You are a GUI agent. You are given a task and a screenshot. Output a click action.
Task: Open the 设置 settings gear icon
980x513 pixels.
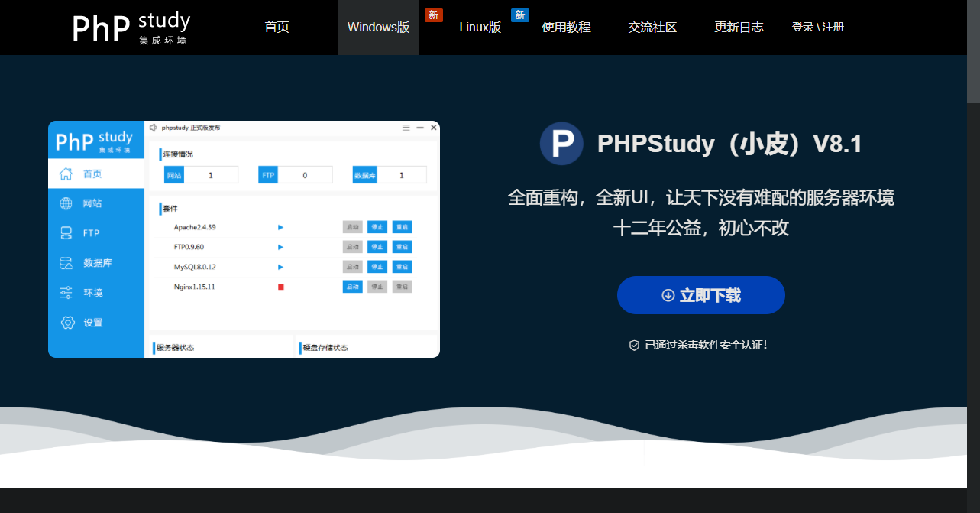point(66,322)
